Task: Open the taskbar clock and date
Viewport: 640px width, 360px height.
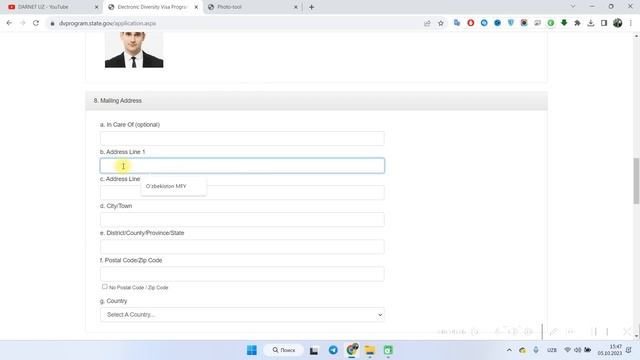Action: tap(610, 350)
